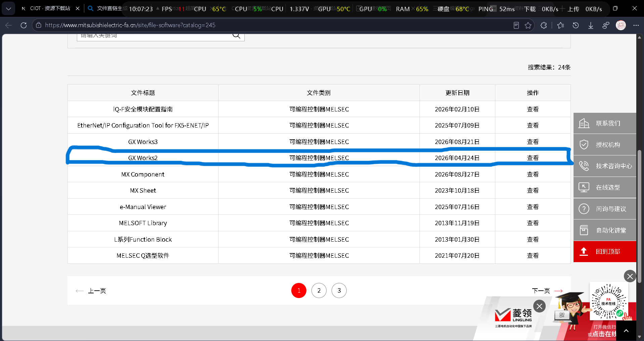Click the browser address bar URL
The width and height of the screenshot is (644, 341).
[130, 25]
